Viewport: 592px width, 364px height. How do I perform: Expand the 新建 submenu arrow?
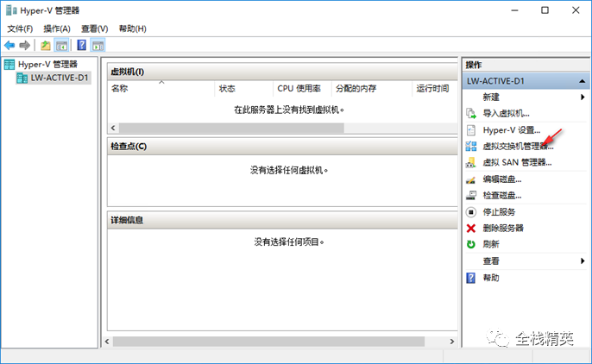click(x=583, y=97)
